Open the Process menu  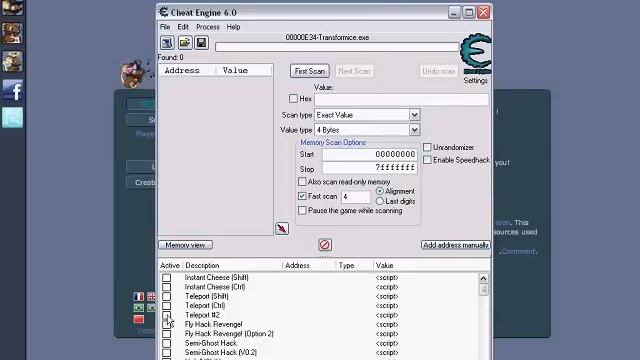click(208, 27)
